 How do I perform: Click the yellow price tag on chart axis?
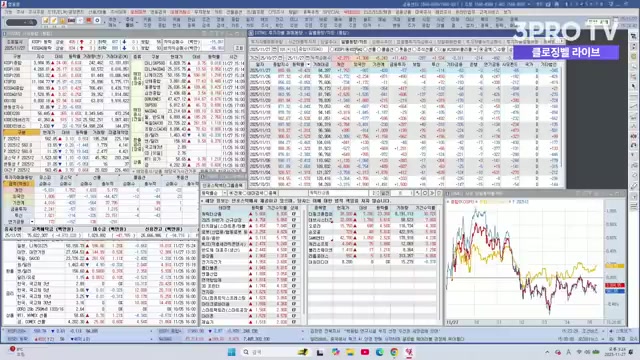click(x=614, y=266)
